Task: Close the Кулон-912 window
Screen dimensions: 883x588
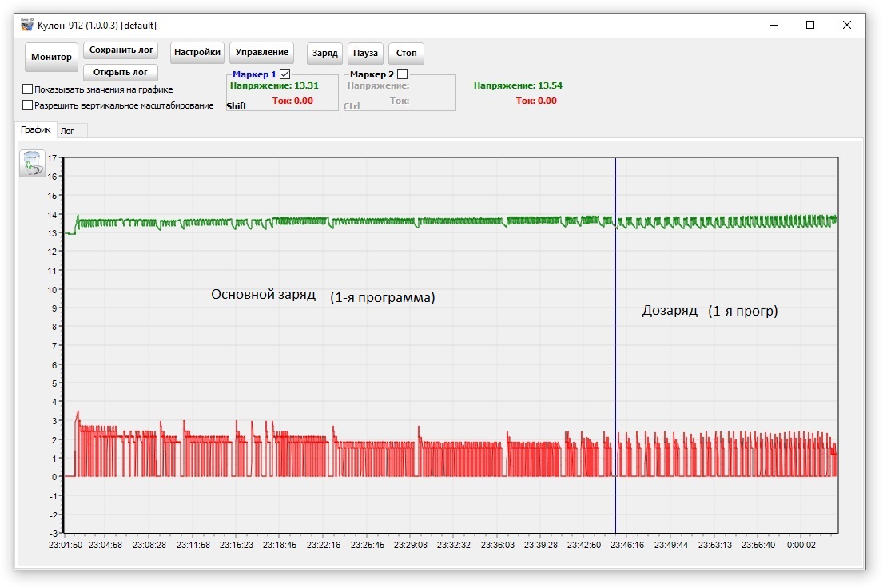Action: (x=847, y=25)
